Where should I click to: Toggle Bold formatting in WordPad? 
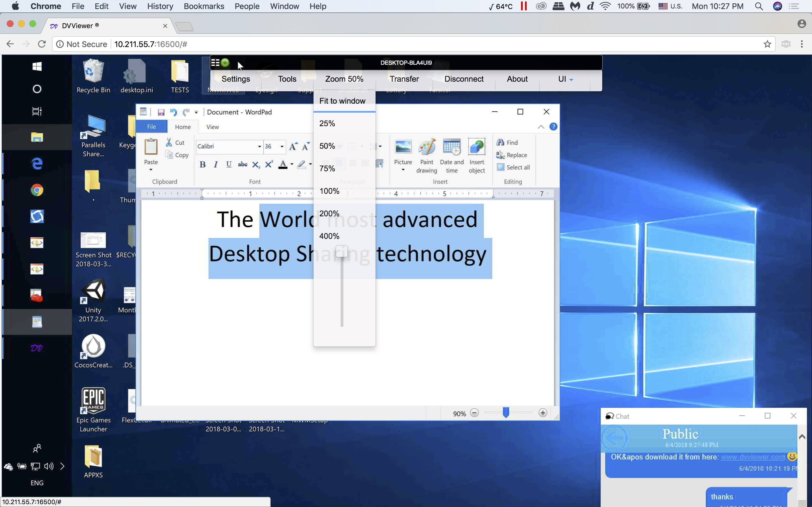click(202, 165)
